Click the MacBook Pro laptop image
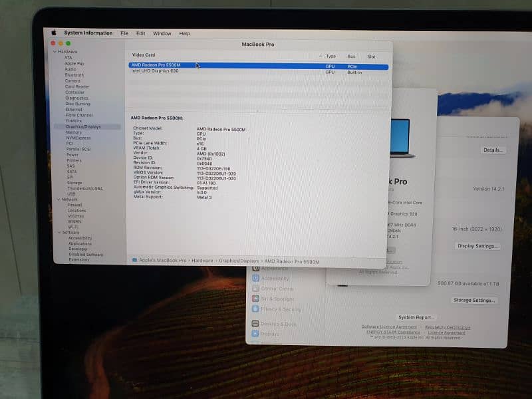The image size is (532, 399). [400, 138]
